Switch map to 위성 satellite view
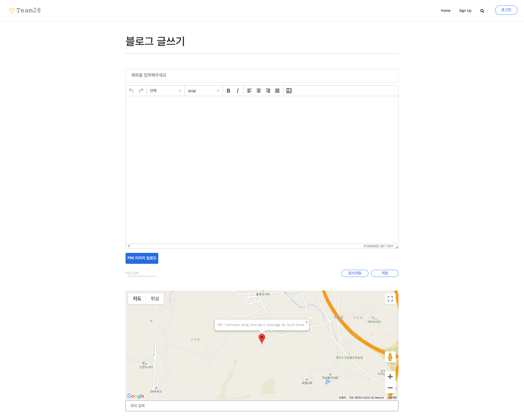Image resolution: width=524 pixels, height=420 pixels. pyautogui.click(x=155, y=298)
